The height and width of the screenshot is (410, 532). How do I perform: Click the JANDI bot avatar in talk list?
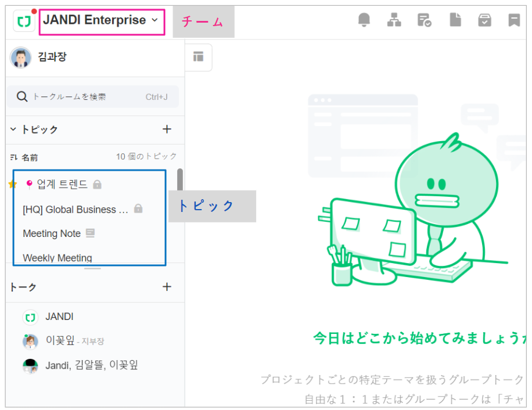coord(30,318)
